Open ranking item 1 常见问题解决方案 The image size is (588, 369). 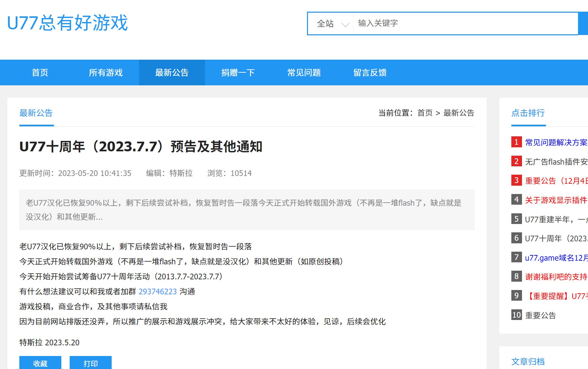pyautogui.click(x=556, y=143)
